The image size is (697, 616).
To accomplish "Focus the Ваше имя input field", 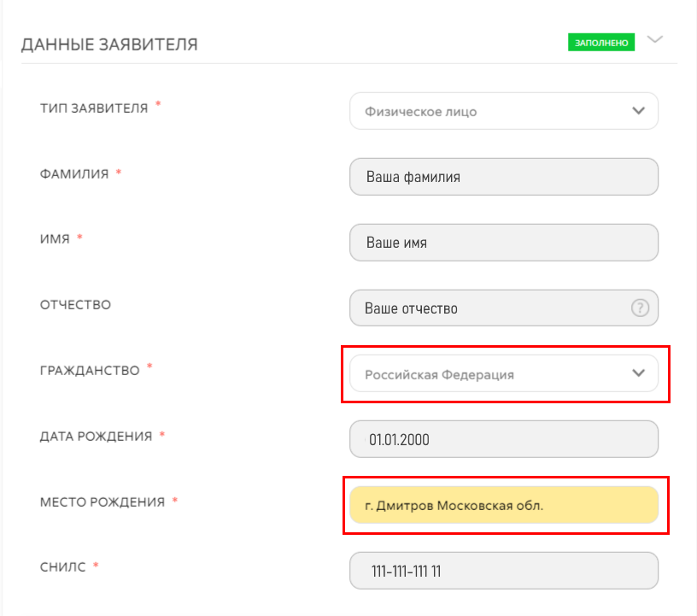I will [x=504, y=243].
